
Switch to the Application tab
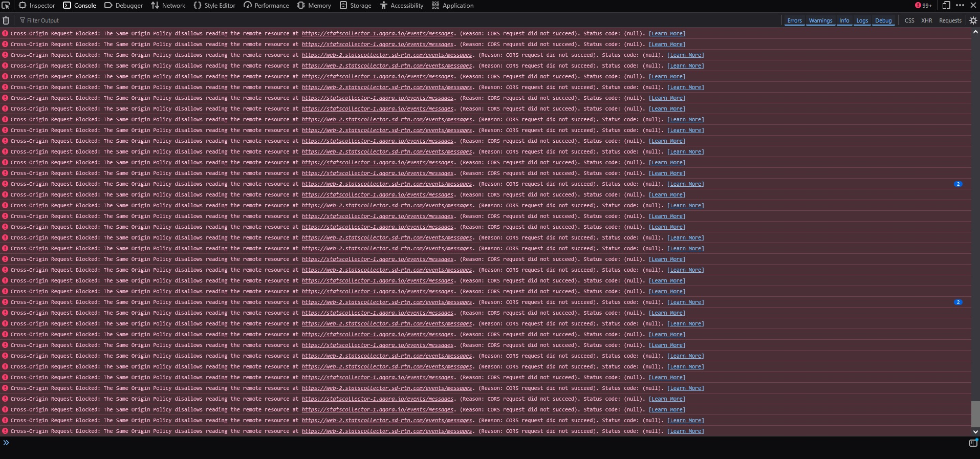[x=453, y=5]
